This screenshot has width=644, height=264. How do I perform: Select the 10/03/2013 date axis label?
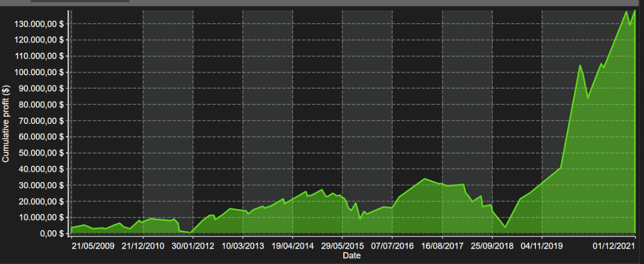(243, 246)
